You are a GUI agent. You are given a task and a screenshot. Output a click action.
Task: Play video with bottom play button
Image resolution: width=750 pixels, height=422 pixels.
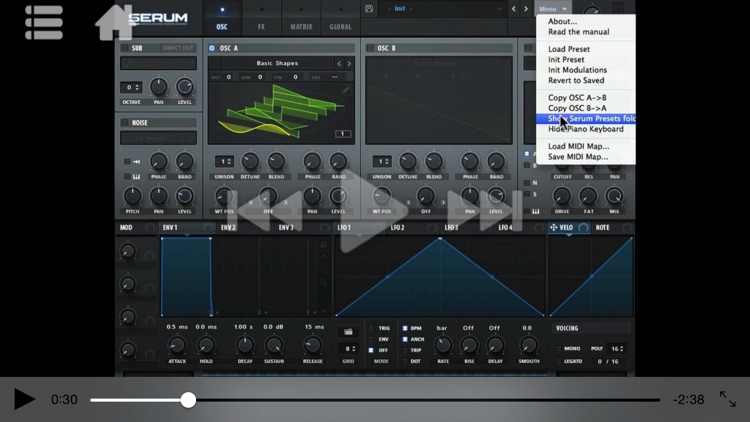(24, 399)
